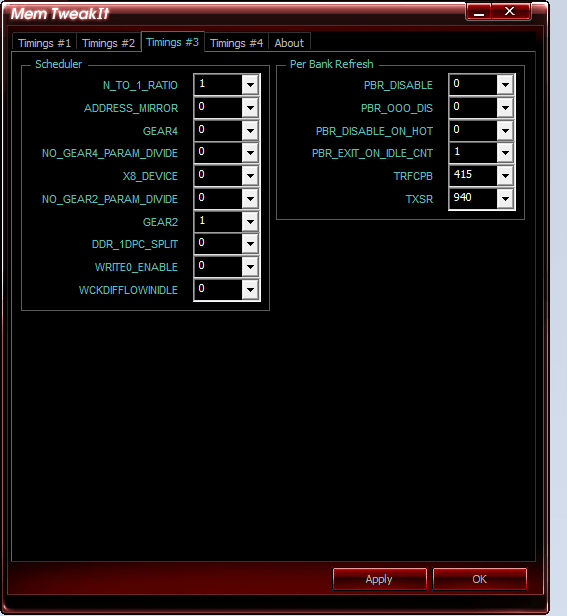Open the About tab
The image size is (567, 616).
pos(289,43)
